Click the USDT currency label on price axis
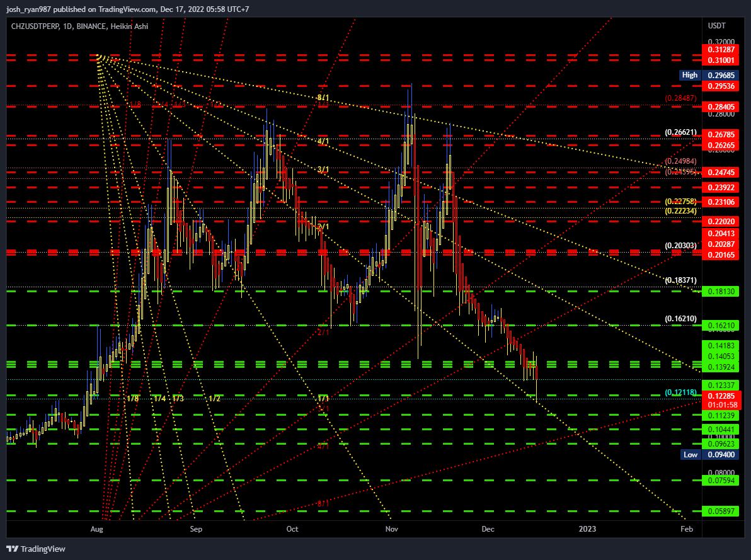The width and height of the screenshot is (751, 560). point(716,26)
